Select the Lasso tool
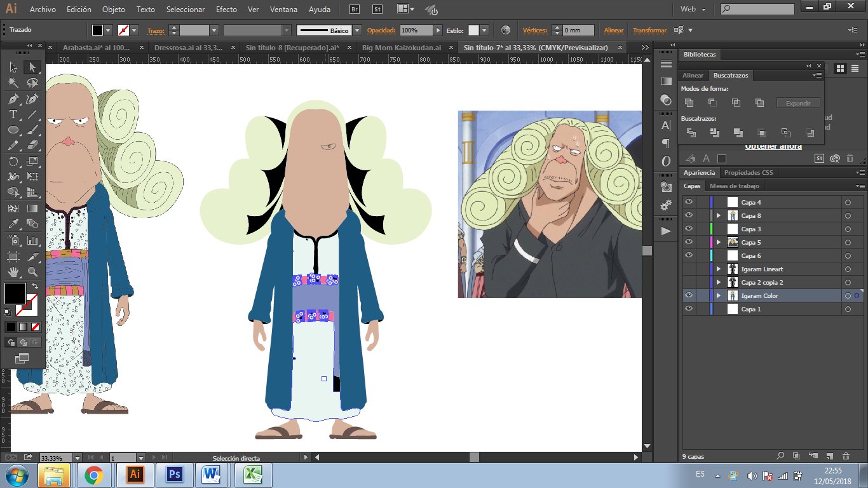 point(32,83)
